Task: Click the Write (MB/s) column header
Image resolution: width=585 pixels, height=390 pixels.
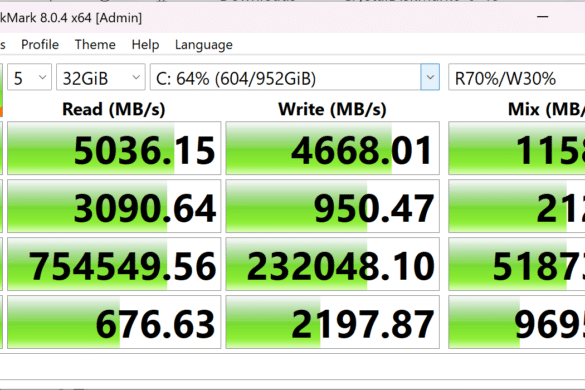Action: [332, 109]
